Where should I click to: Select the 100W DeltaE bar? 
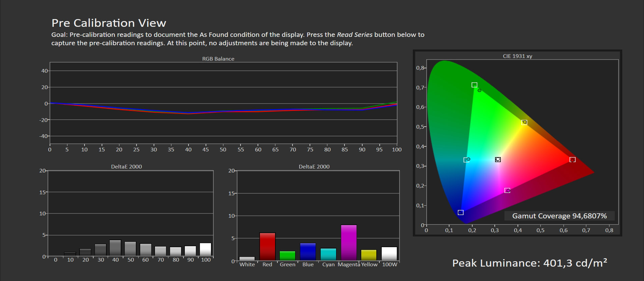389,254
